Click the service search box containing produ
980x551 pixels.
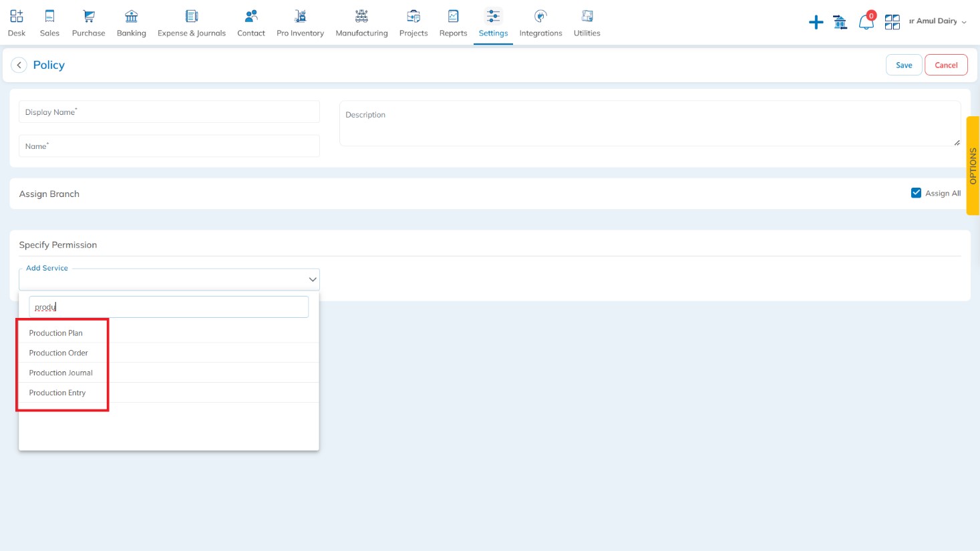pyautogui.click(x=168, y=307)
